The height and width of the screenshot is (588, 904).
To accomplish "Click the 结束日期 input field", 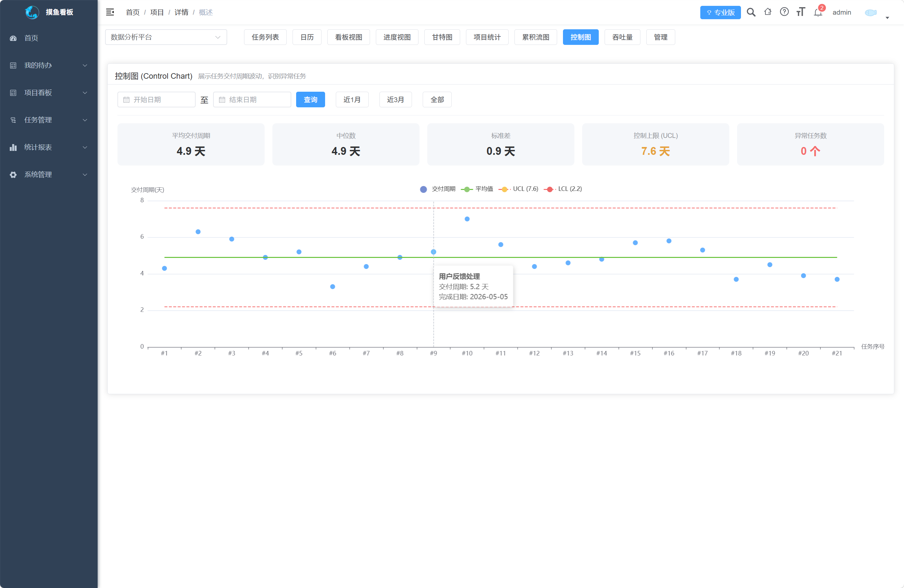I will (252, 100).
